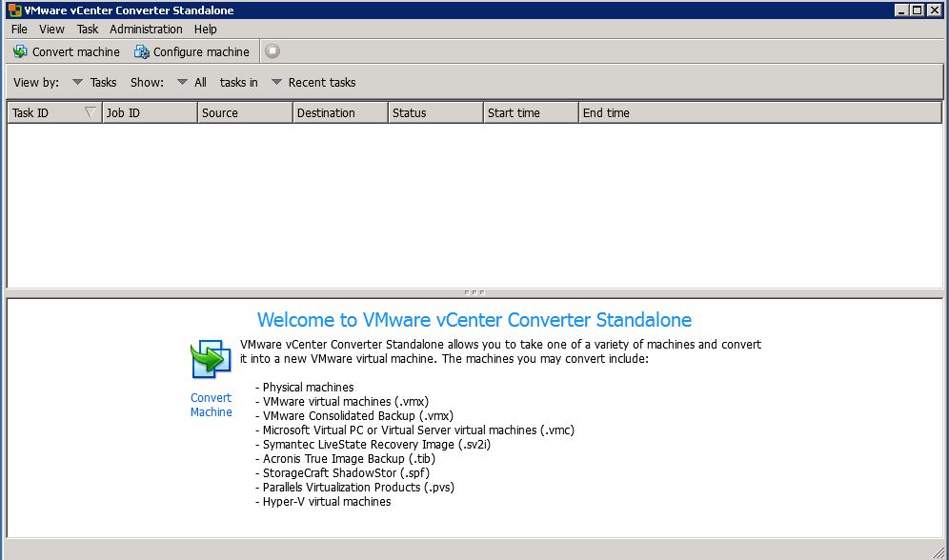This screenshot has height=560, width=949.
Task: Sort by the Start time column header
Action: coord(531,113)
